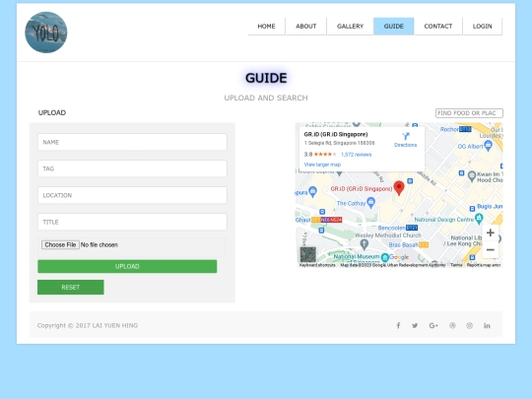Zoom out on the map

coord(490,249)
